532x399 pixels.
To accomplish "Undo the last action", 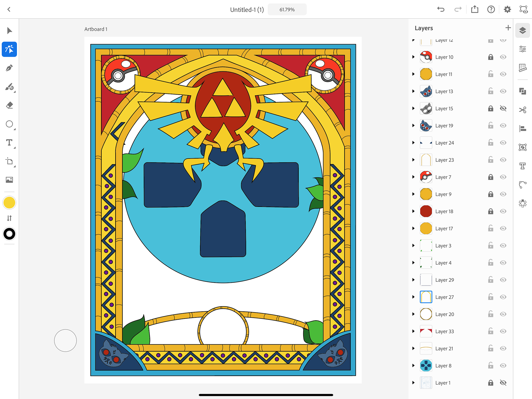I will pos(441,9).
